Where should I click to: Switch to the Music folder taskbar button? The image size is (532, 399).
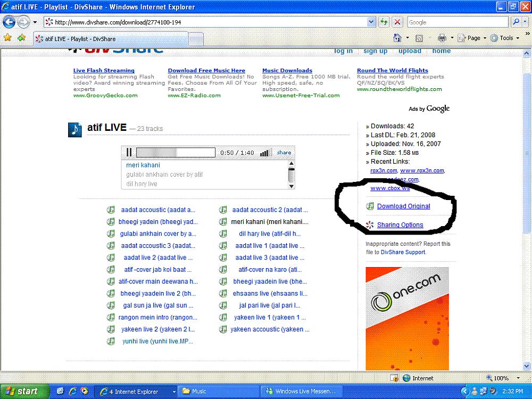219,391
